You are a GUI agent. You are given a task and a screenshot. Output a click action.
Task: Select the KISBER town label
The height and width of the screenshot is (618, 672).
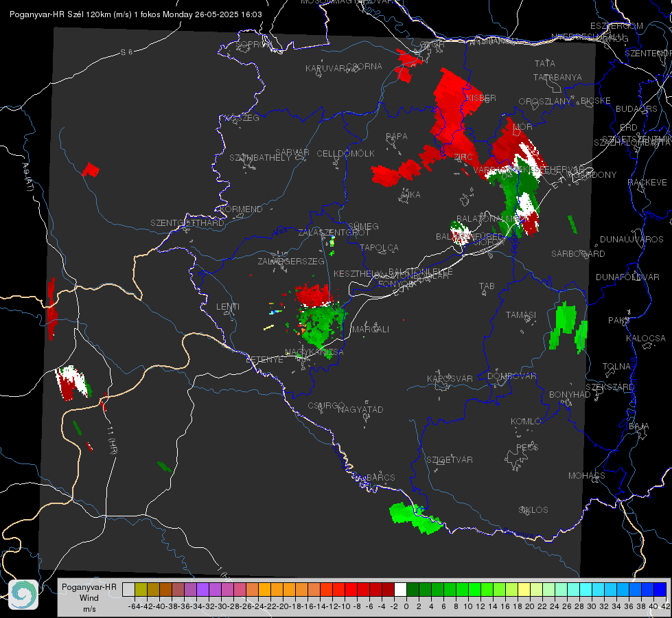(x=481, y=98)
